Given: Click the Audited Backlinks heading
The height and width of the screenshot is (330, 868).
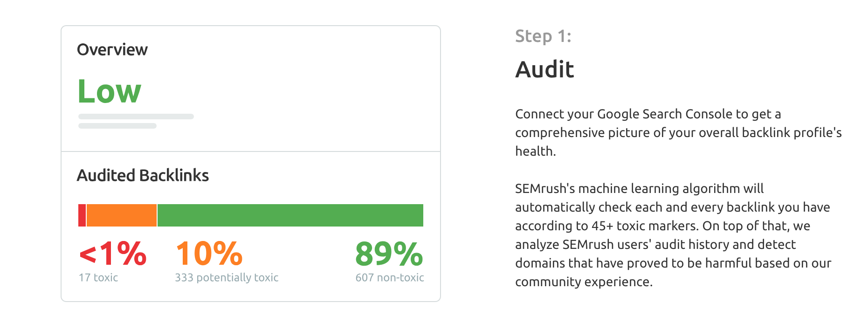Looking at the screenshot, I should tap(143, 175).
